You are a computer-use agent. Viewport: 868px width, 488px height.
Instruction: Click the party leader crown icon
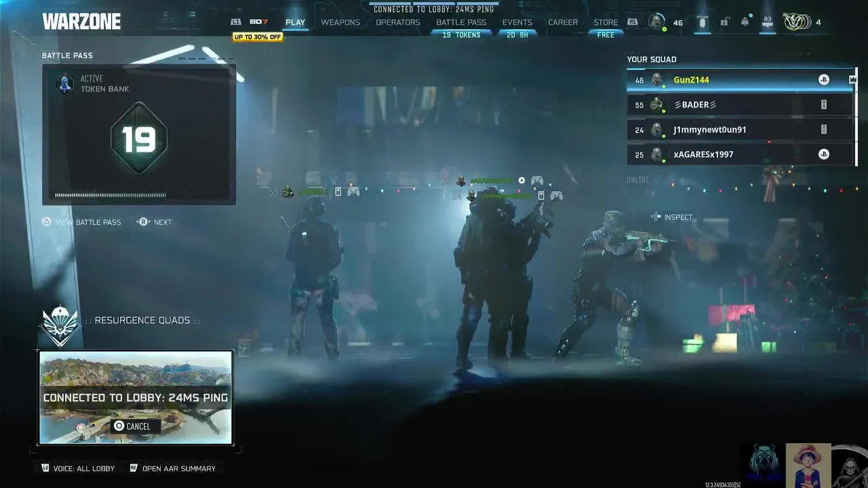click(x=853, y=80)
